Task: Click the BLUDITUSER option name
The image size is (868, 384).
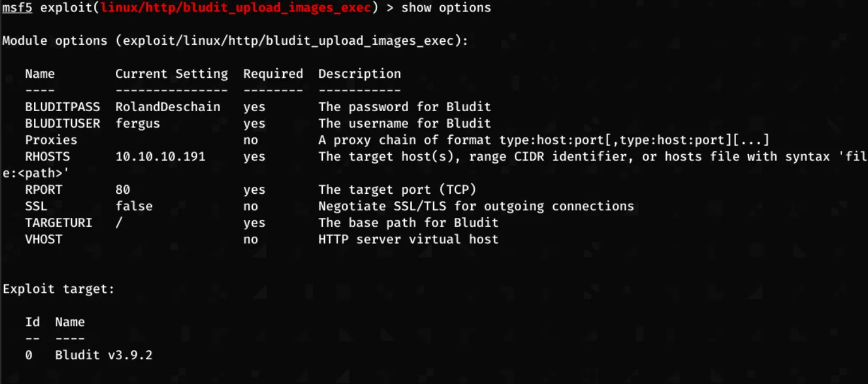Action: (62, 124)
